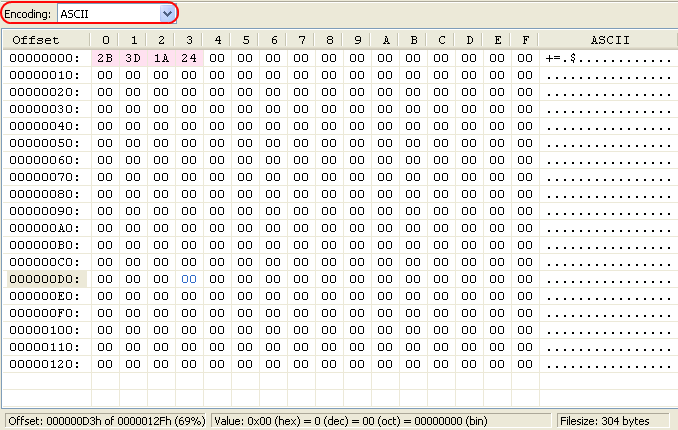Select offset label 00000070:
This screenshot has height=430, width=678.
pyautogui.click(x=45, y=177)
